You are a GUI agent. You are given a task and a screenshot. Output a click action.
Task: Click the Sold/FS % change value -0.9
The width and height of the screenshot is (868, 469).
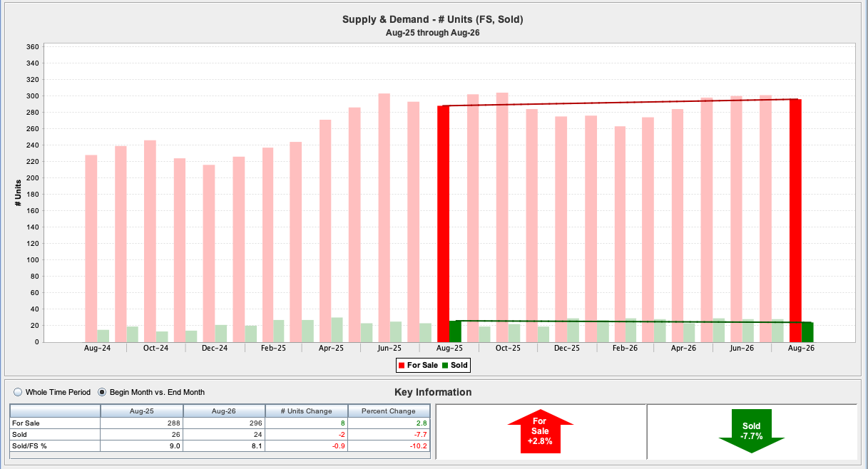click(307, 445)
